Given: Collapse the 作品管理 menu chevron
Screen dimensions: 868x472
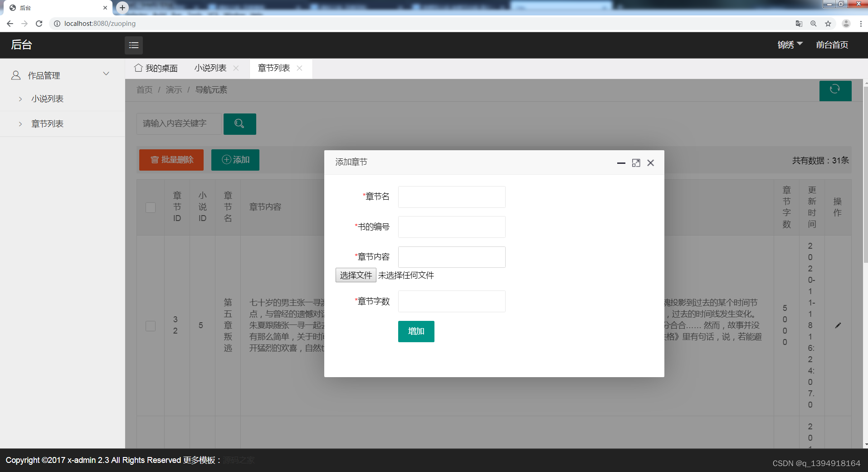Looking at the screenshot, I should click(106, 74).
